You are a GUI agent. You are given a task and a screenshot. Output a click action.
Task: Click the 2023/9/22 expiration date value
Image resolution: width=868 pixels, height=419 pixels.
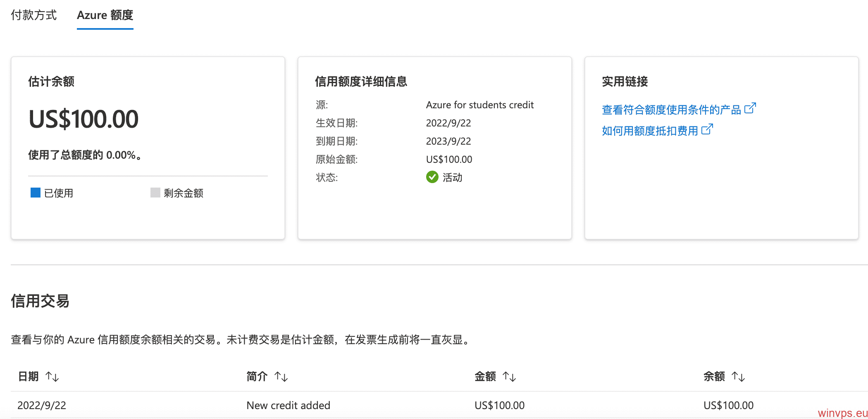(x=448, y=141)
